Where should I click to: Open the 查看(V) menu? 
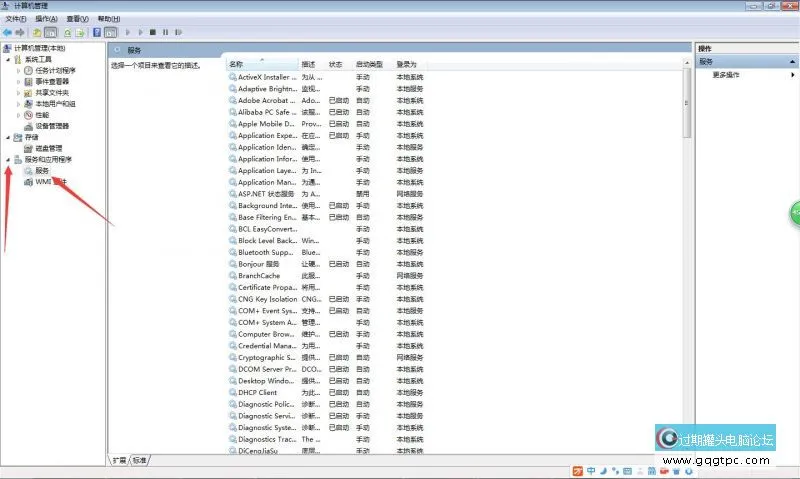click(78, 19)
